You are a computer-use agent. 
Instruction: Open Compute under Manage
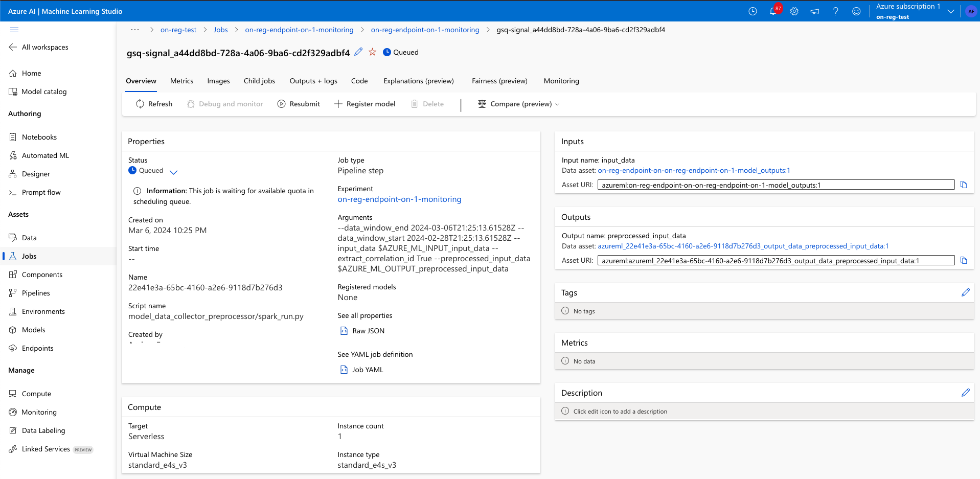point(30,394)
